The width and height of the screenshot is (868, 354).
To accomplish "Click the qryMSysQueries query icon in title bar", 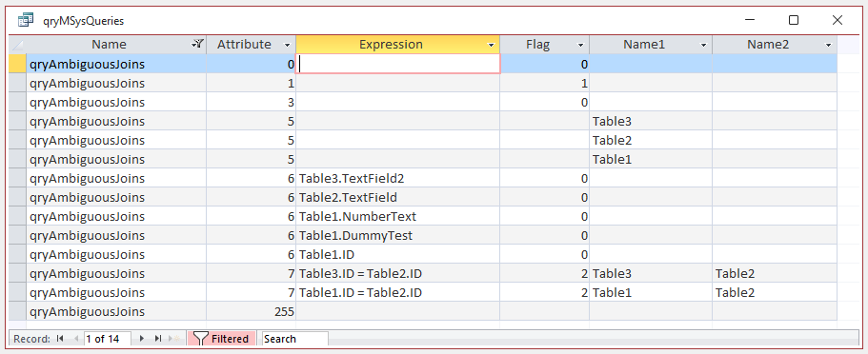I will coord(26,21).
